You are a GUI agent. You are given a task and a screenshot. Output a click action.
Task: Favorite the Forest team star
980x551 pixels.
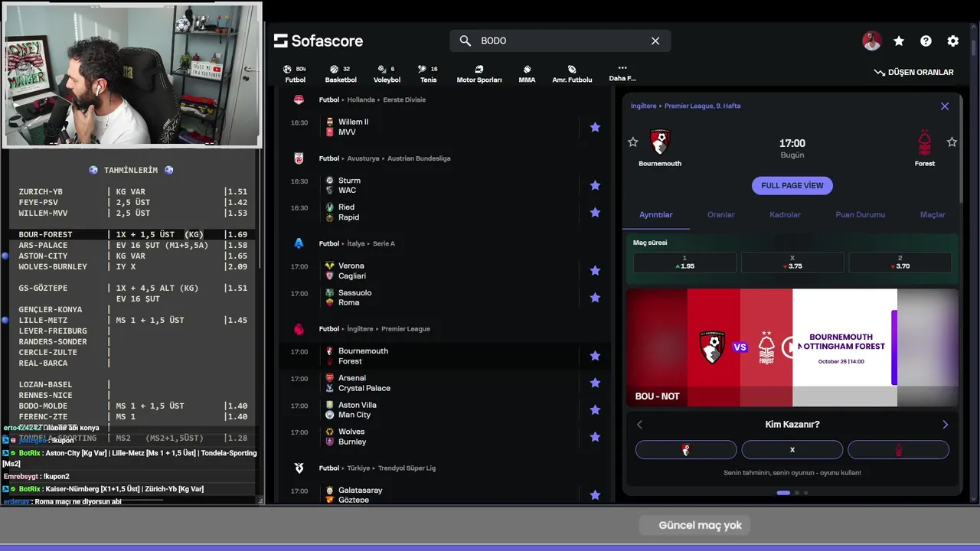pos(952,142)
